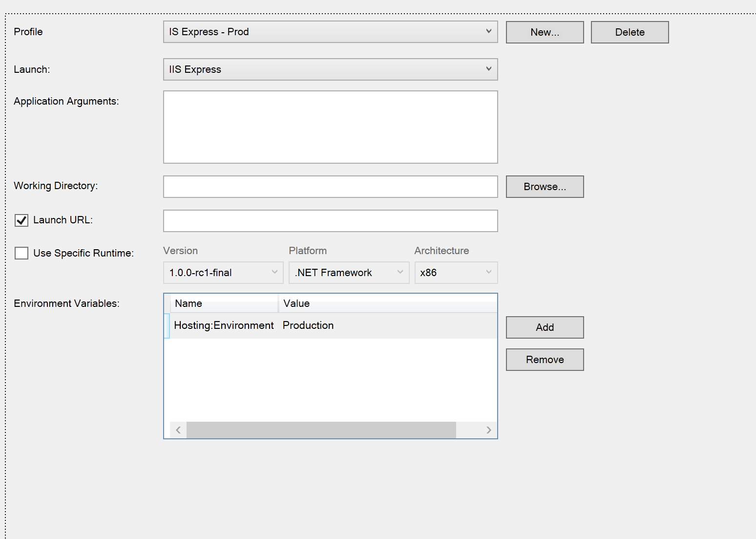
Task: Click the Value column header
Action: (x=388, y=303)
